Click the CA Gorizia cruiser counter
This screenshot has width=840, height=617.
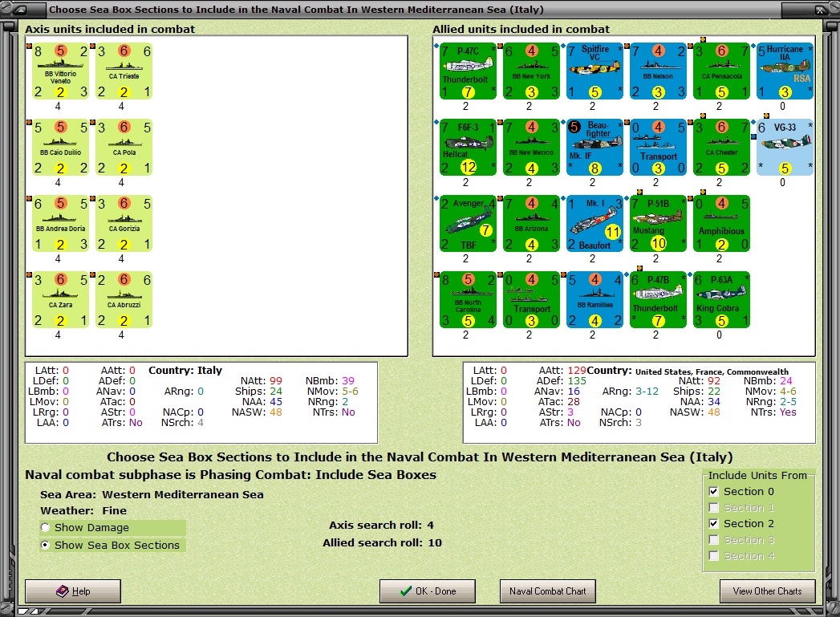pos(124,223)
